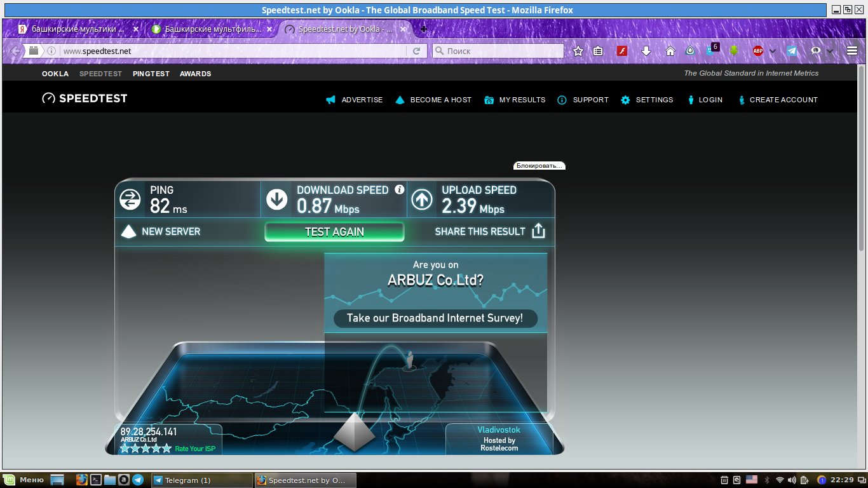Click the share result upload icon
This screenshot has width=868, height=488.
(538, 231)
